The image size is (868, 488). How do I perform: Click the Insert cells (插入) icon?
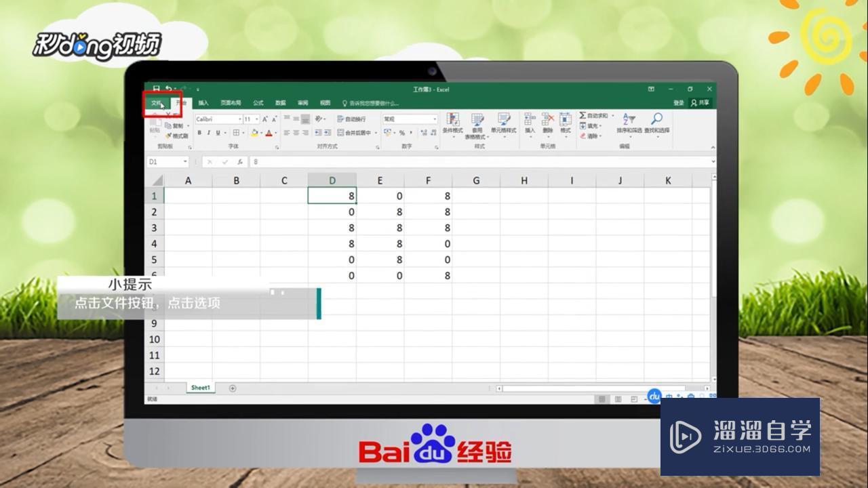point(530,124)
